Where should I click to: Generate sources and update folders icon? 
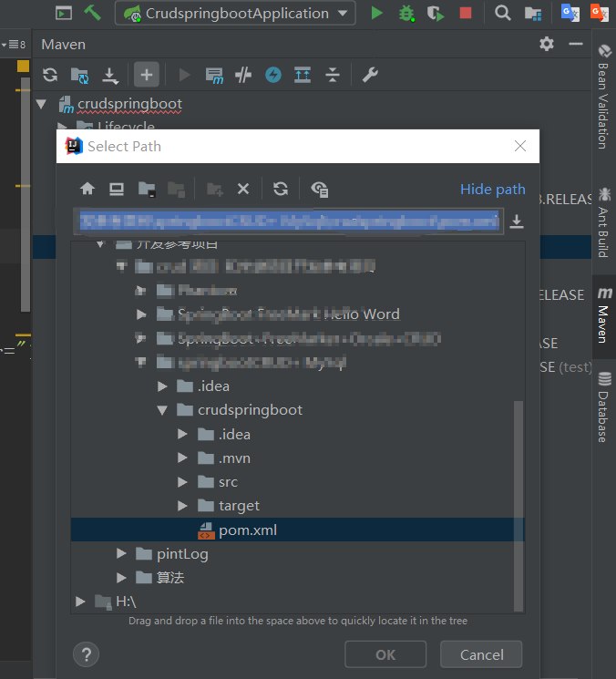[x=79, y=76]
